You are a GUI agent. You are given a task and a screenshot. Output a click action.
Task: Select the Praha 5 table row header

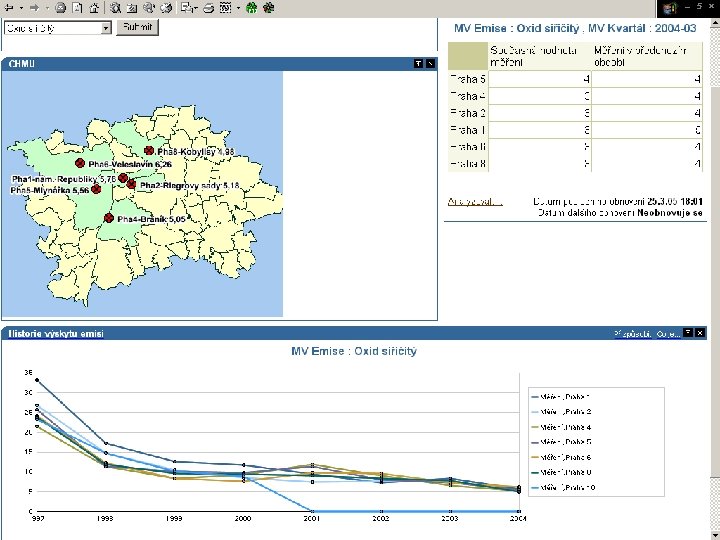468,78
